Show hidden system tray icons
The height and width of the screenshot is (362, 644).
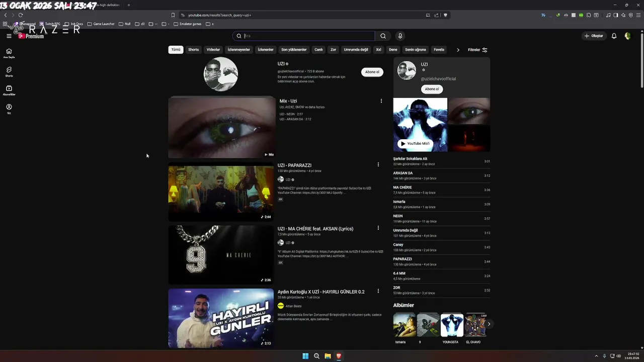[597, 356]
